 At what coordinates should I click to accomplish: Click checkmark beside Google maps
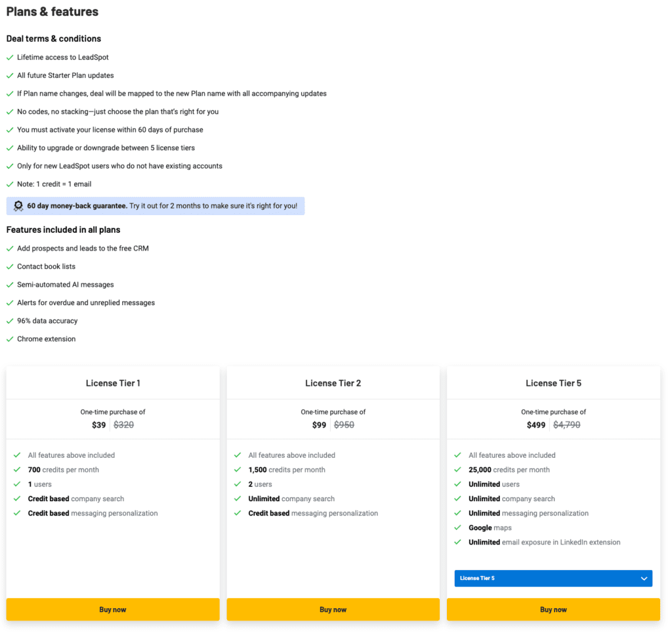[457, 527]
